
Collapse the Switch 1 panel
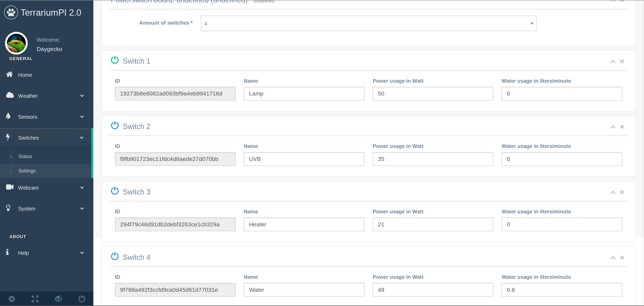(x=613, y=62)
